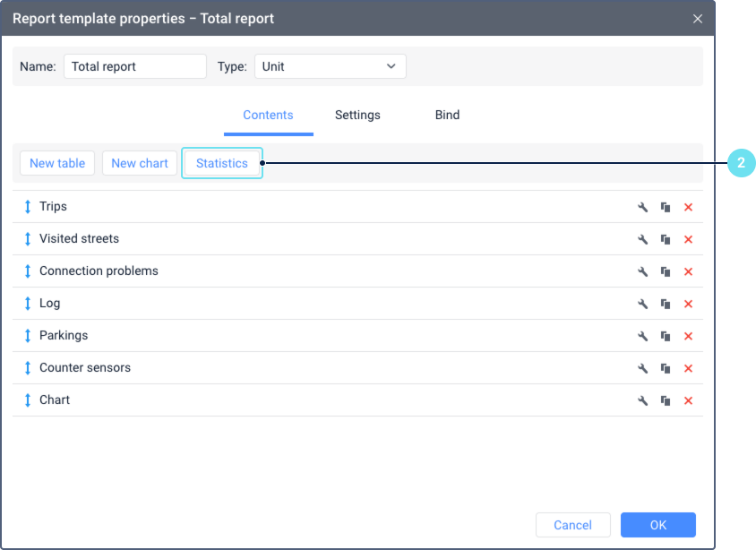Open properties wrench for Trips table
The image size is (756, 550).
point(642,207)
